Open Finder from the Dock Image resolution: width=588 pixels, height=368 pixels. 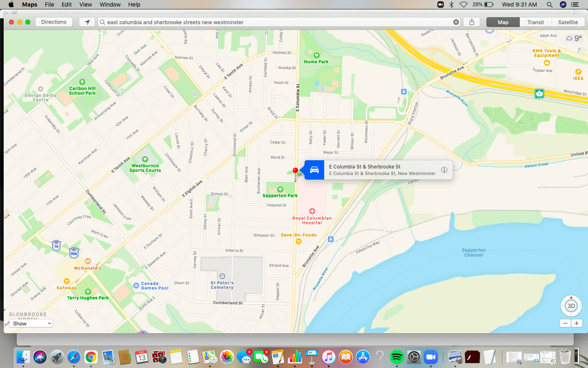tap(23, 357)
